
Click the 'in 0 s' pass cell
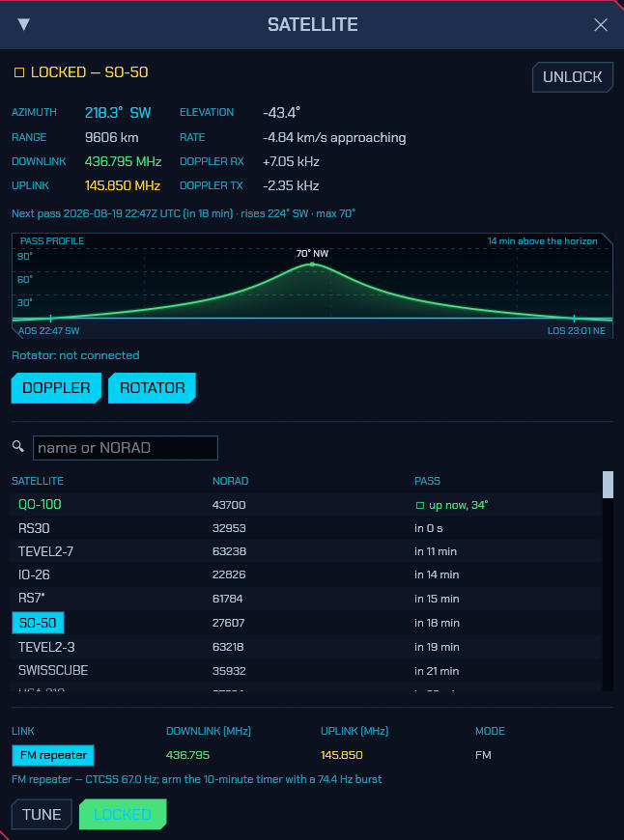428,529
